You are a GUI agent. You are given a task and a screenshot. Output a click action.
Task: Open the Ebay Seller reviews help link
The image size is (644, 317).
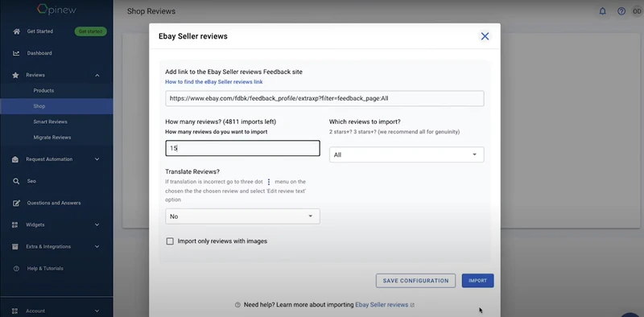coord(382,305)
